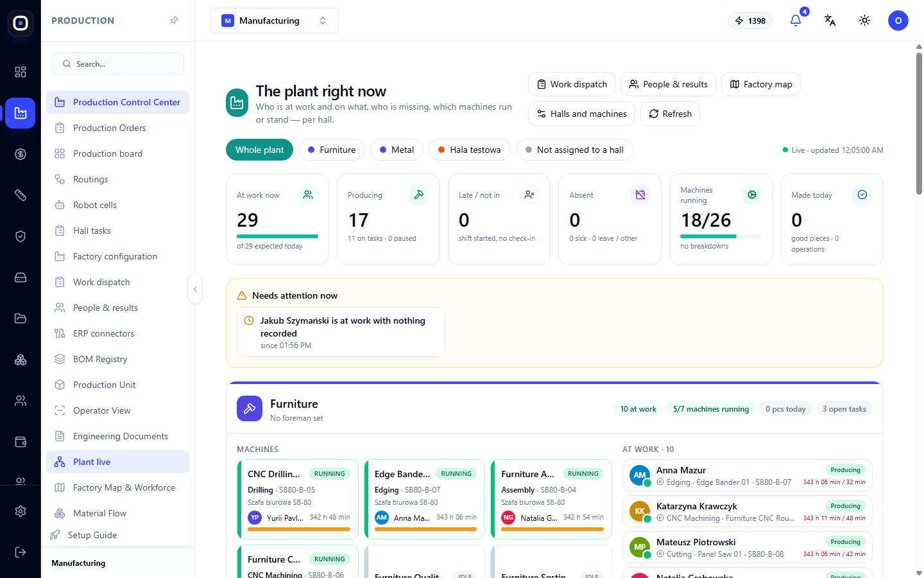This screenshot has height=578, width=924.
Task: Open the Jakub Szymański attention alert
Action: click(341, 332)
